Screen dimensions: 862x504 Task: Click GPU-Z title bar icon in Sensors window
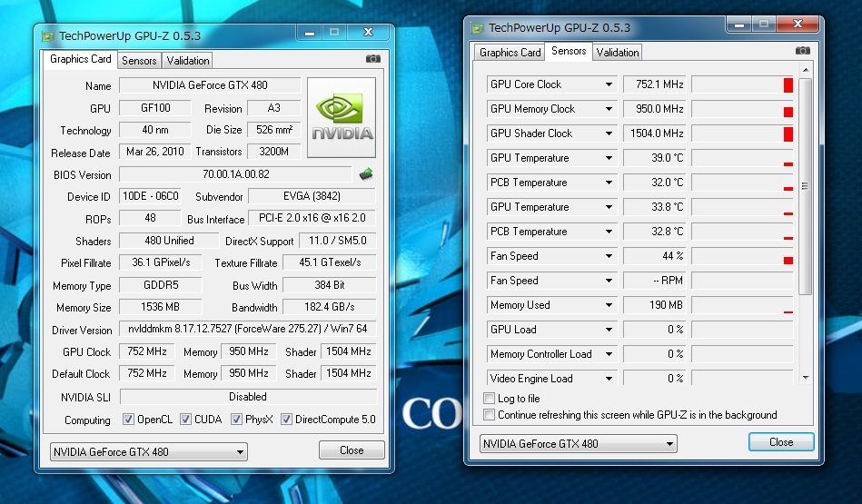(x=478, y=27)
